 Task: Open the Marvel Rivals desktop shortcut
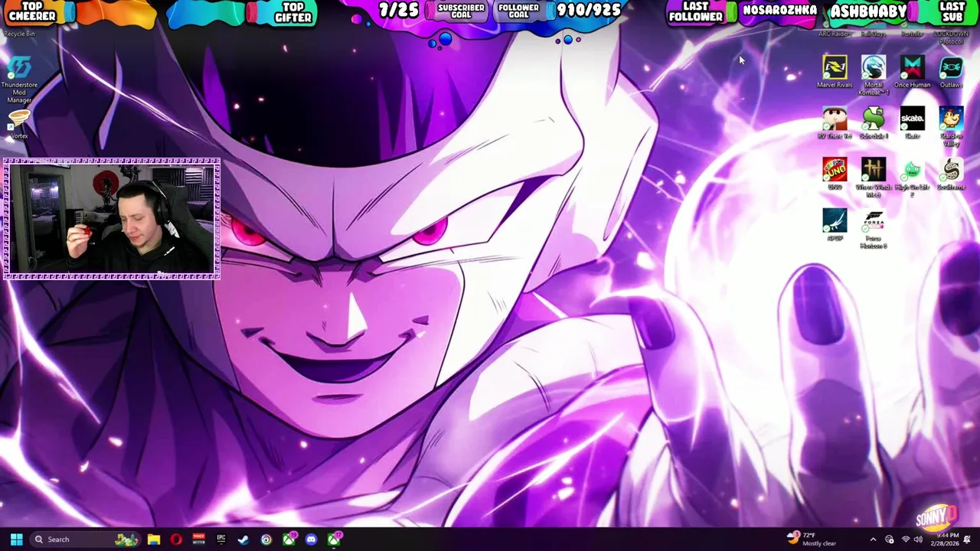(x=835, y=72)
